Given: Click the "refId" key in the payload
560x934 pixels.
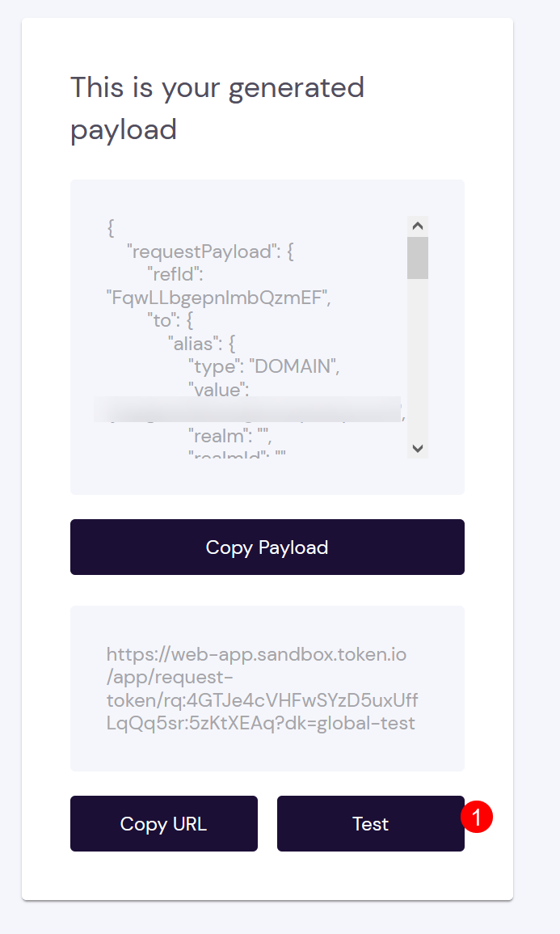Looking at the screenshot, I should click(175, 275).
